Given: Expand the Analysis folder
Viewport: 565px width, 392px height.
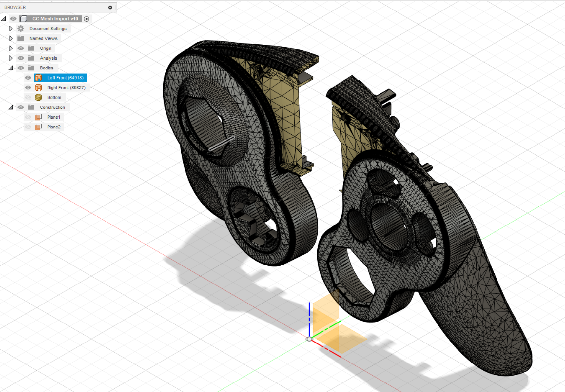Looking at the screenshot, I should point(10,58).
